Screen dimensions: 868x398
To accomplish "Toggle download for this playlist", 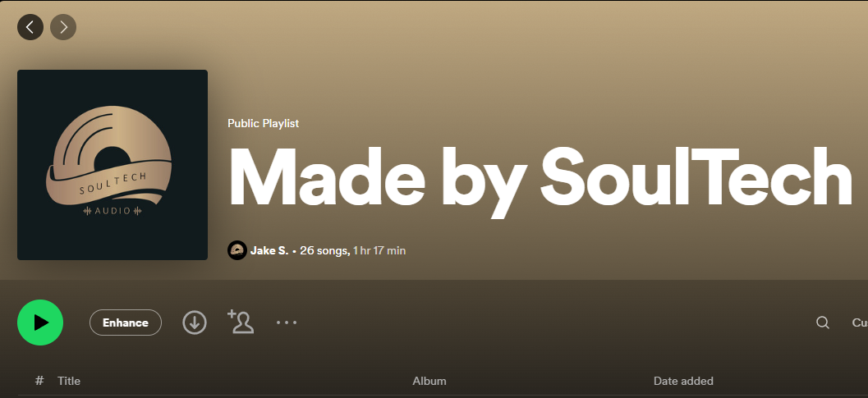I will (195, 323).
